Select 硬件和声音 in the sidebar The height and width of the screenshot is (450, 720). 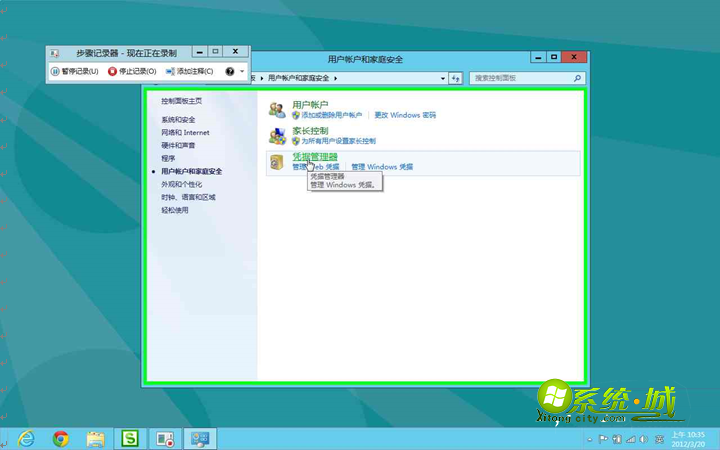point(178,146)
